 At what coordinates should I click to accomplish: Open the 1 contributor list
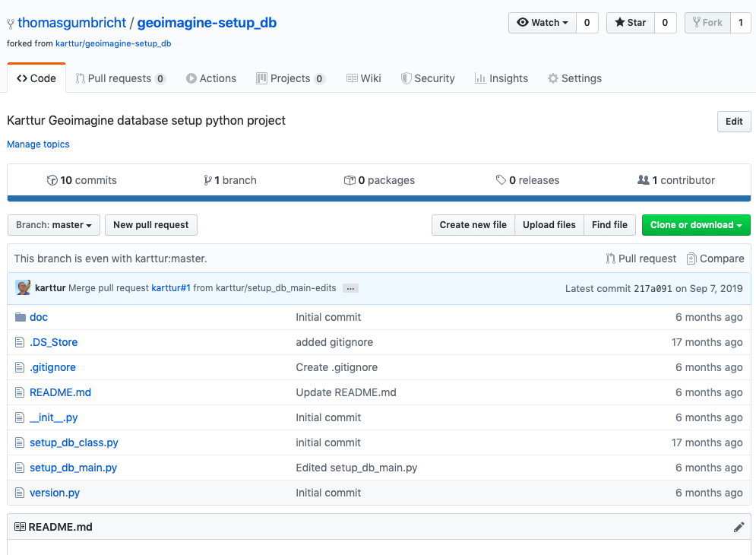point(676,180)
